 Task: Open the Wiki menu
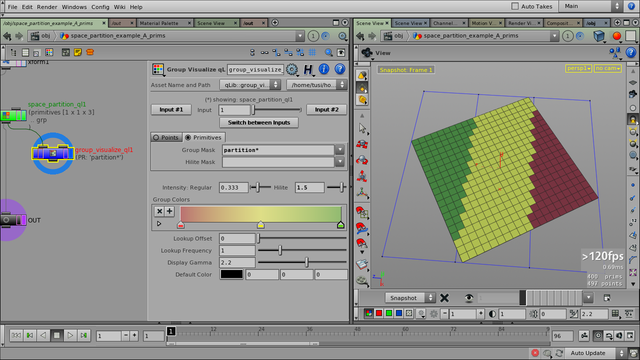(x=120, y=7)
